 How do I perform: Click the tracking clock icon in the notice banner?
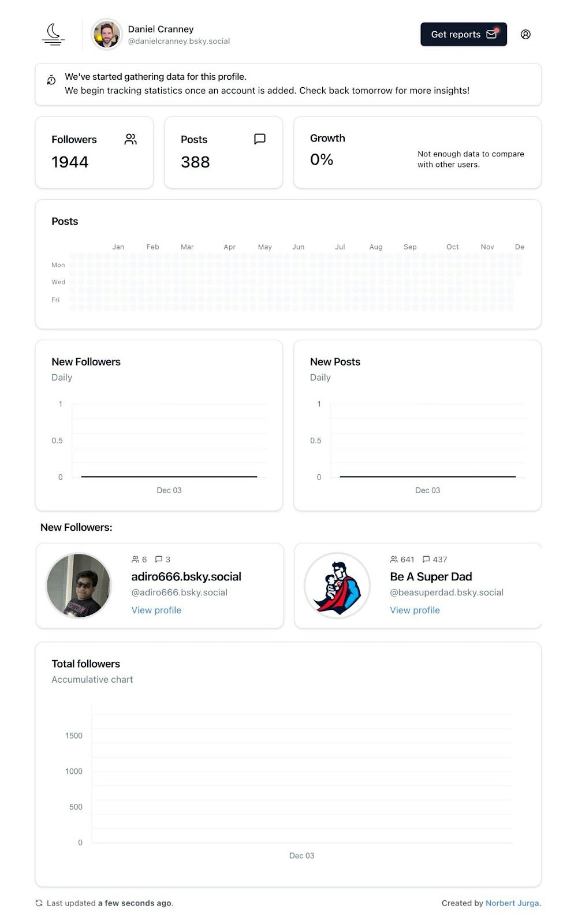coord(51,80)
